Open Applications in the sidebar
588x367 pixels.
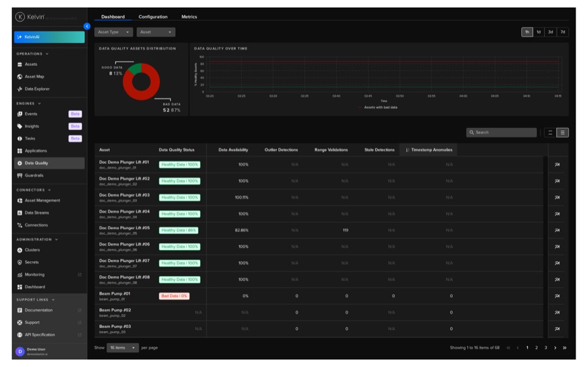[x=36, y=151]
